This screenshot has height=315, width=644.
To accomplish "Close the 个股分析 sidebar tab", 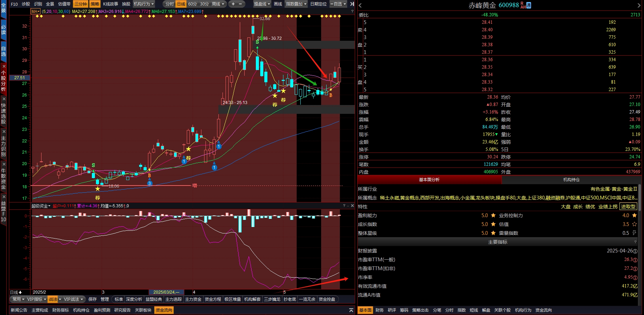I will [x=3, y=66].
